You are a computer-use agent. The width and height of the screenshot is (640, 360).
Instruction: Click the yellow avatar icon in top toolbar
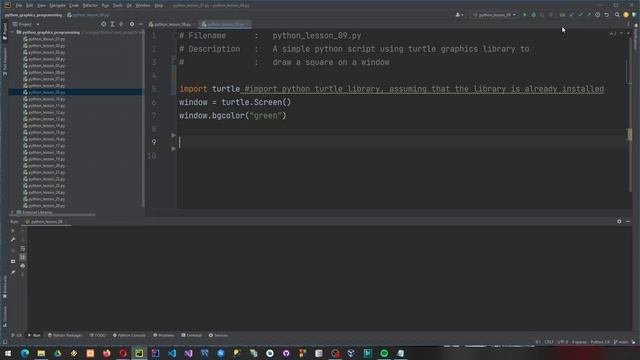click(626, 15)
